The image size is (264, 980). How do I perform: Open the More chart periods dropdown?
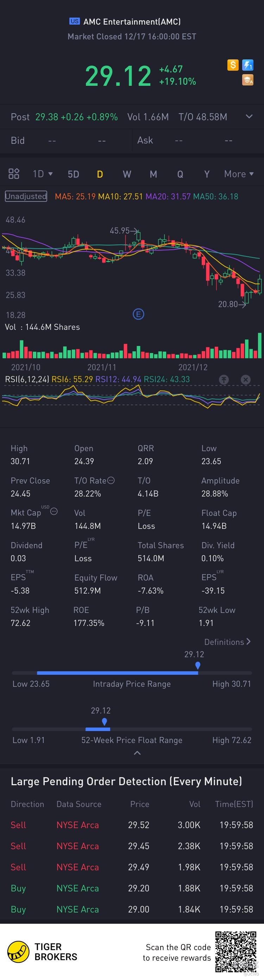[238, 174]
